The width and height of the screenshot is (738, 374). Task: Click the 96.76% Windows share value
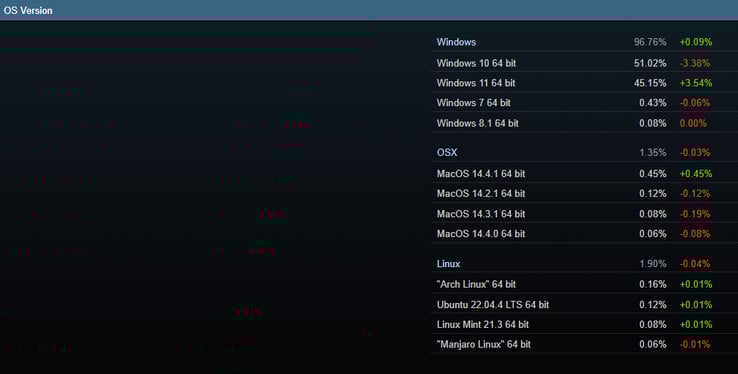[650, 42]
